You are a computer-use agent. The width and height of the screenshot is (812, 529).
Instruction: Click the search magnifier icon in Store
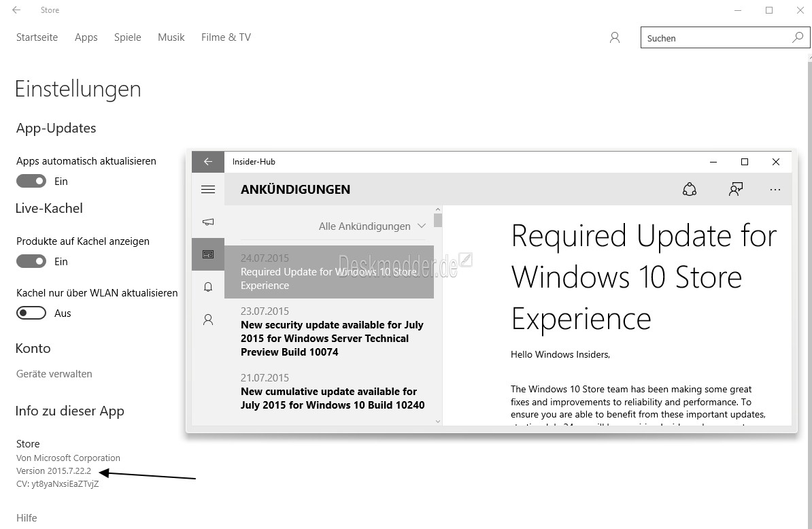pyautogui.click(x=798, y=37)
